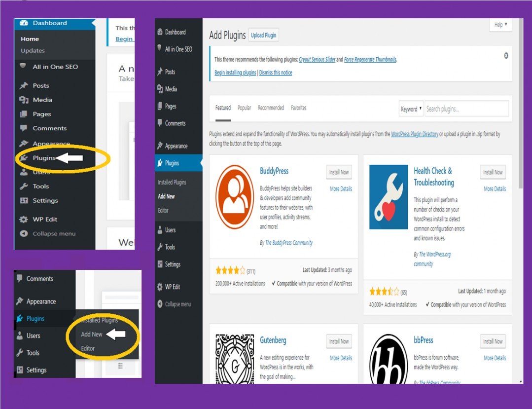Click highlighted Plugins plug icon in Add Plugins screenshot
The width and height of the screenshot is (532, 409).
pos(160,163)
